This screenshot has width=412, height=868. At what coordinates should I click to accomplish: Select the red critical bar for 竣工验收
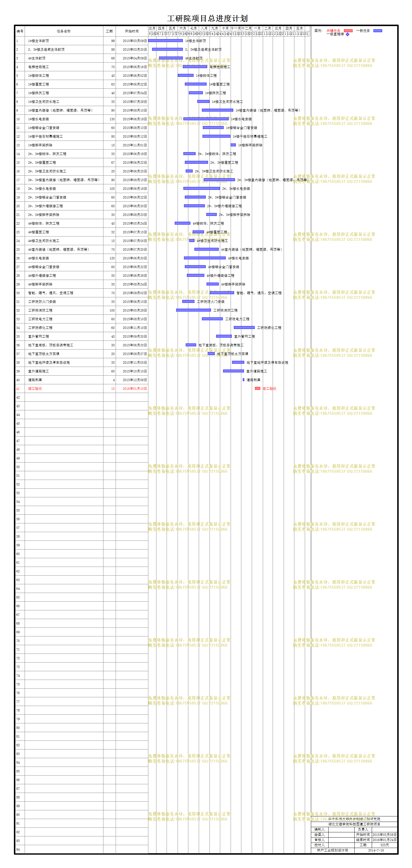tap(258, 389)
